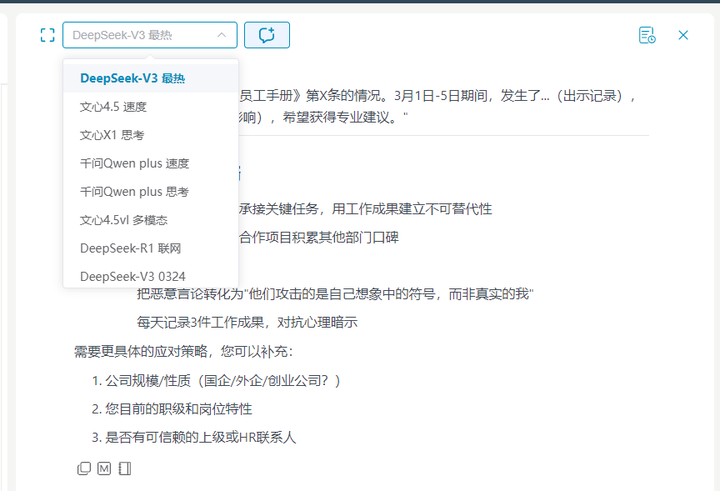The width and height of the screenshot is (720, 491).
Task: Close the chat panel with the X
Action: coord(683,35)
